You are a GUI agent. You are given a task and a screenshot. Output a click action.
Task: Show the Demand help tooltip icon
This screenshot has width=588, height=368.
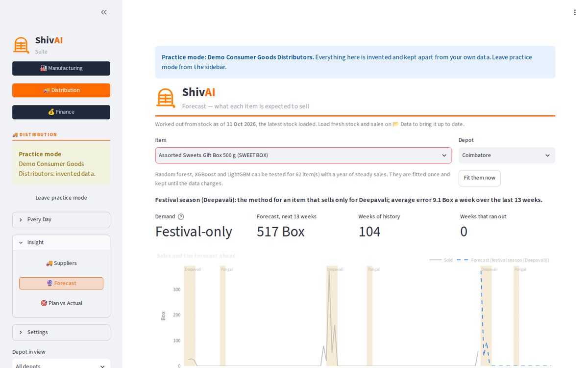[x=181, y=216]
